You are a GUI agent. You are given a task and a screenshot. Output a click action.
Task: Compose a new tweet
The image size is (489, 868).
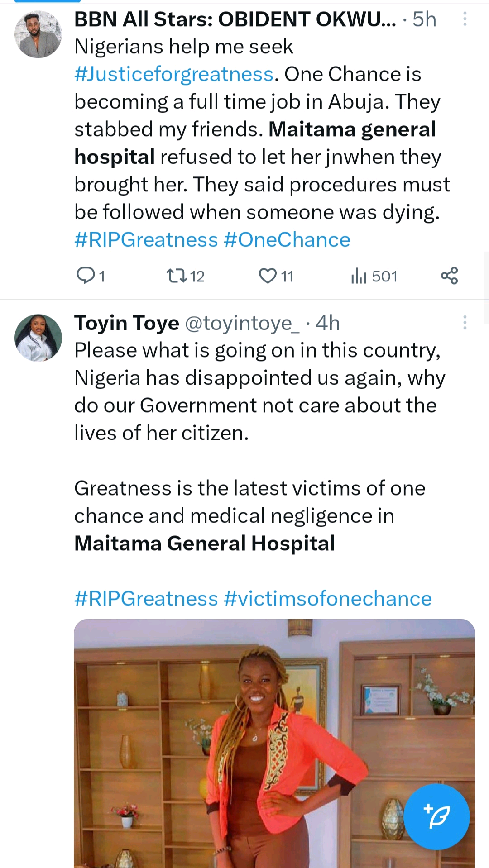pyautogui.click(x=436, y=816)
